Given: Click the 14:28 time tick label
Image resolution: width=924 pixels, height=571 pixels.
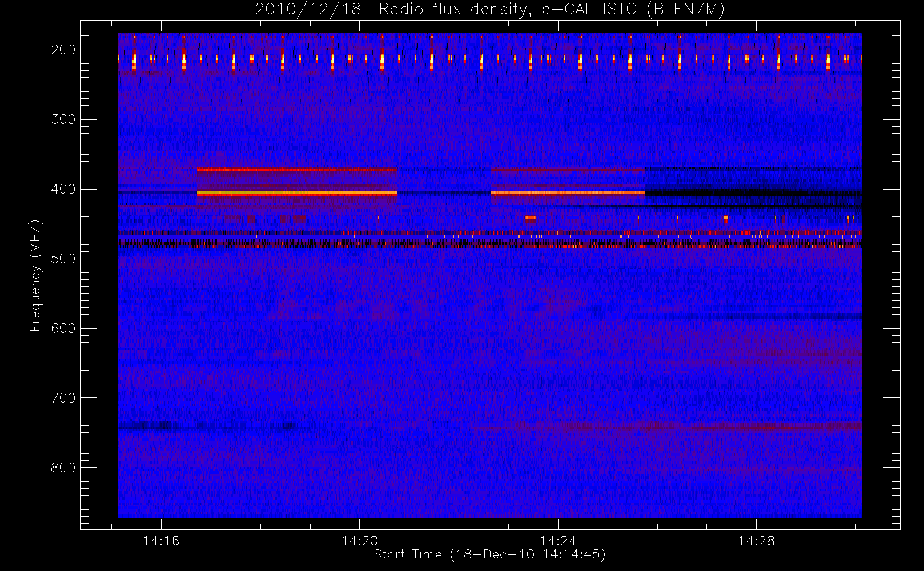Looking at the screenshot, I should coord(756,541).
